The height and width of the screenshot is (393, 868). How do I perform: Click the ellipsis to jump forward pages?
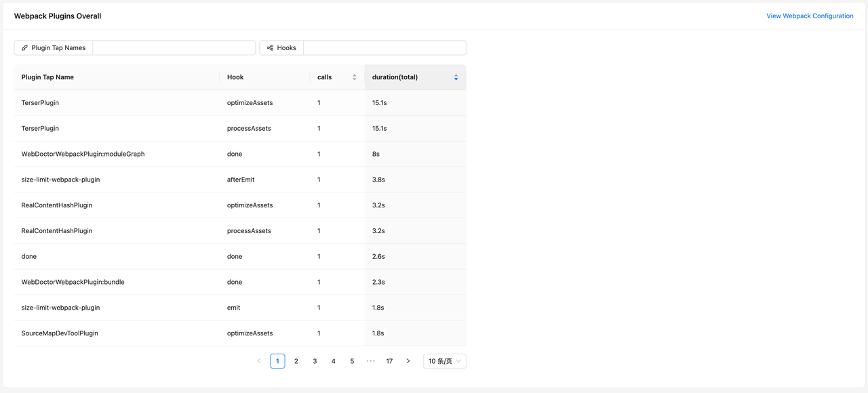coord(370,360)
